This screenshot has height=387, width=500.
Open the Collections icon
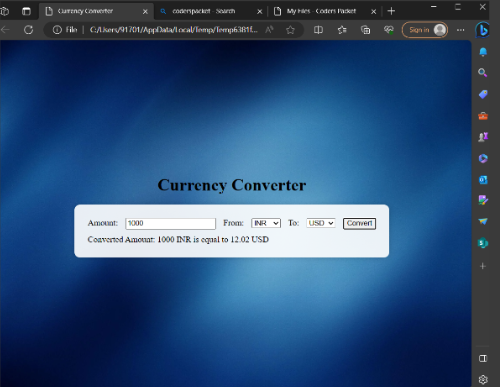click(366, 30)
